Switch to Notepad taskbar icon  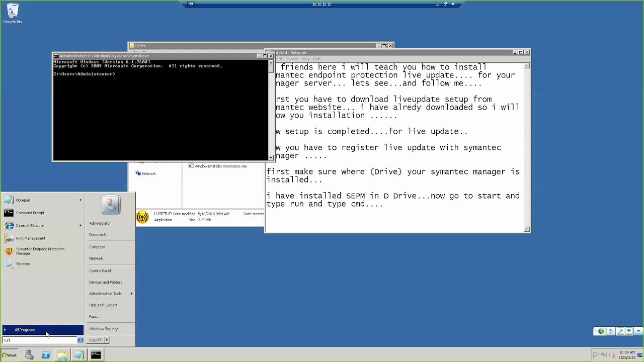[79, 355]
